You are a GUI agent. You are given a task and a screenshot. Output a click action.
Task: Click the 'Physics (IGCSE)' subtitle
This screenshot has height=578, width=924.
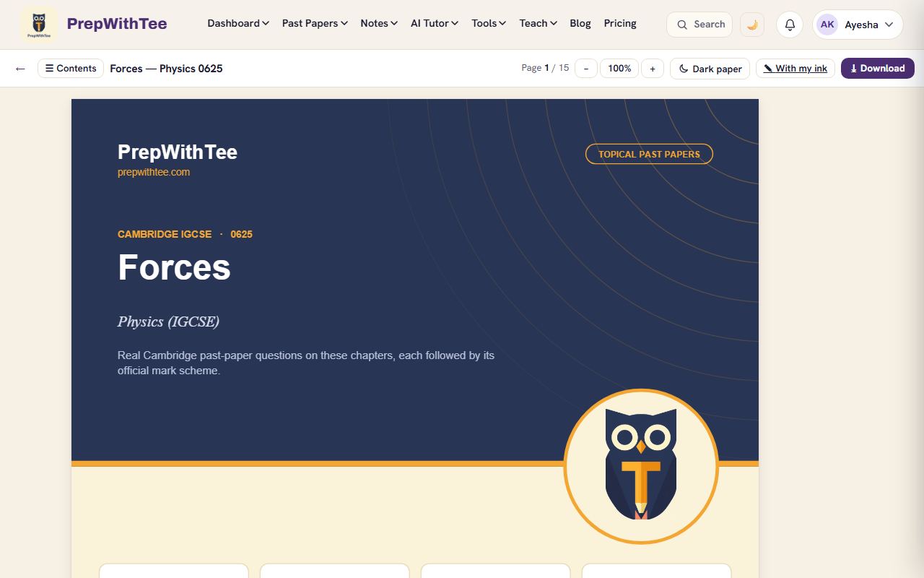(168, 322)
